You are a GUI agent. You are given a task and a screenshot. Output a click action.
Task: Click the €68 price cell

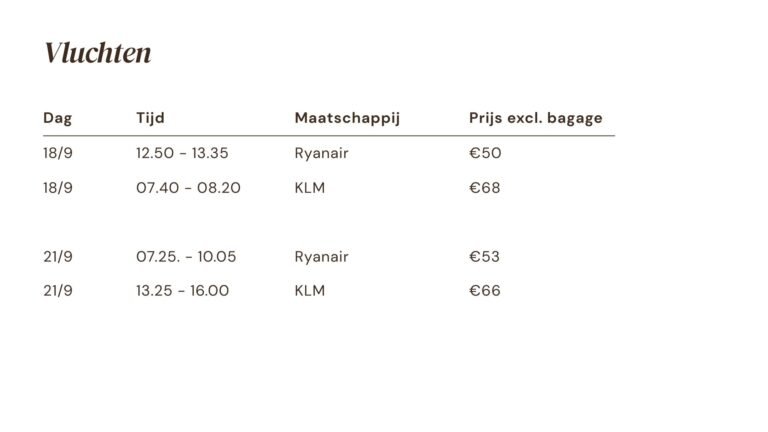point(484,187)
